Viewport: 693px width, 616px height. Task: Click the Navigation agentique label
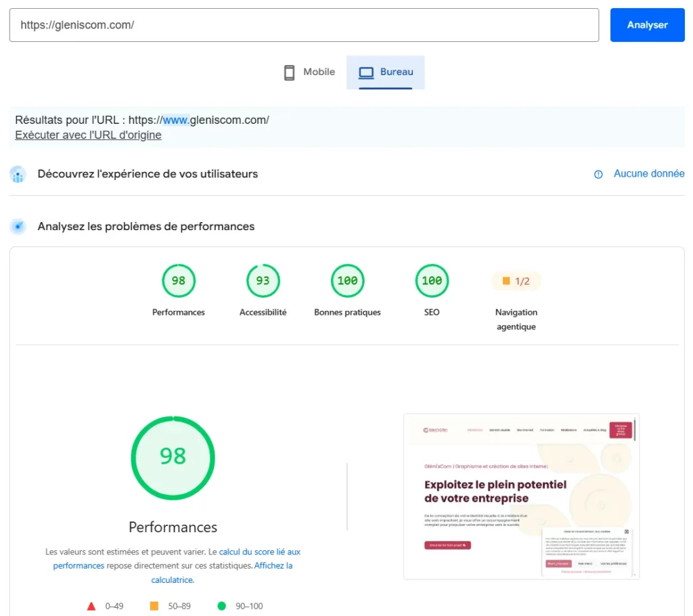[x=516, y=320]
